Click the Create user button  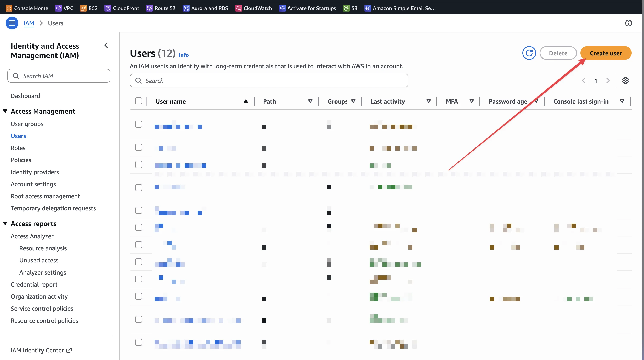coord(606,53)
